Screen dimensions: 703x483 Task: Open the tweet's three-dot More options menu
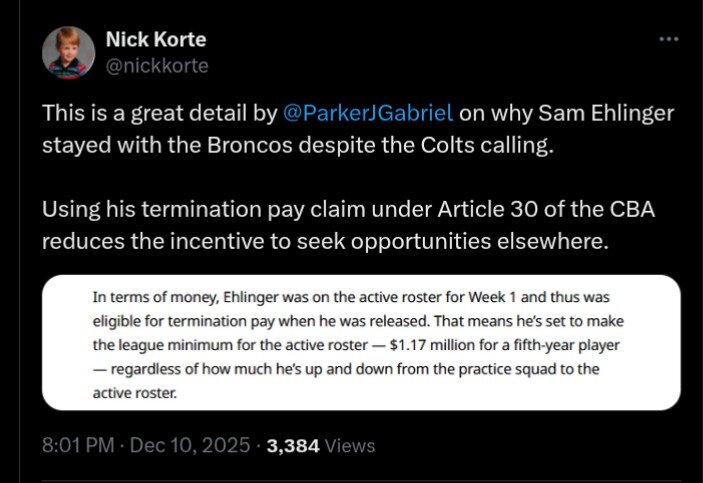pyautogui.click(x=668, y=38)
